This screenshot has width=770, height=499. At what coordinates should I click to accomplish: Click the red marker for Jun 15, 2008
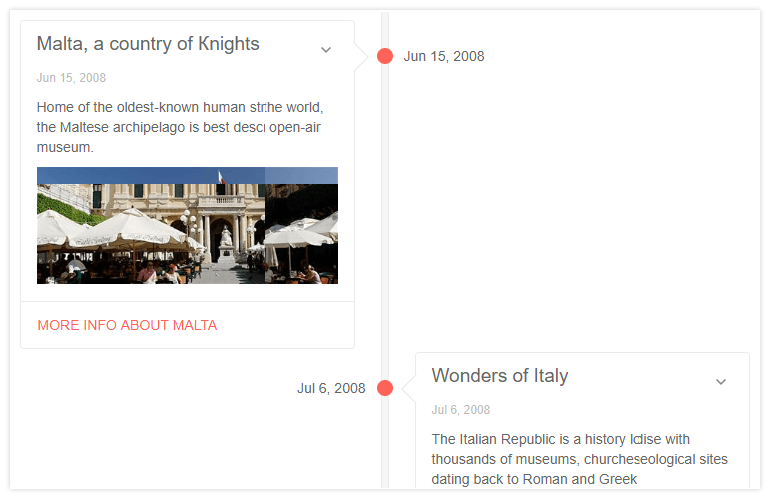click(x=385, y=56)
